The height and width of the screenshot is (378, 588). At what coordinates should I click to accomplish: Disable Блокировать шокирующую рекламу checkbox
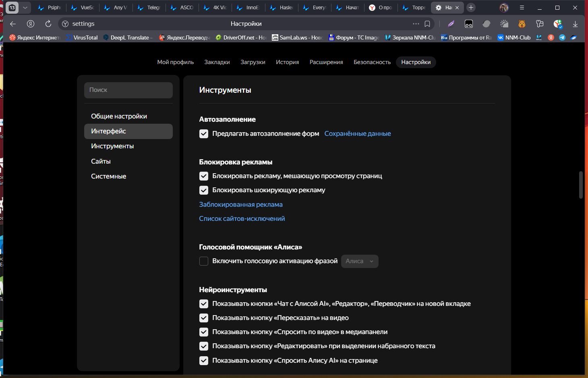(204, 190)
